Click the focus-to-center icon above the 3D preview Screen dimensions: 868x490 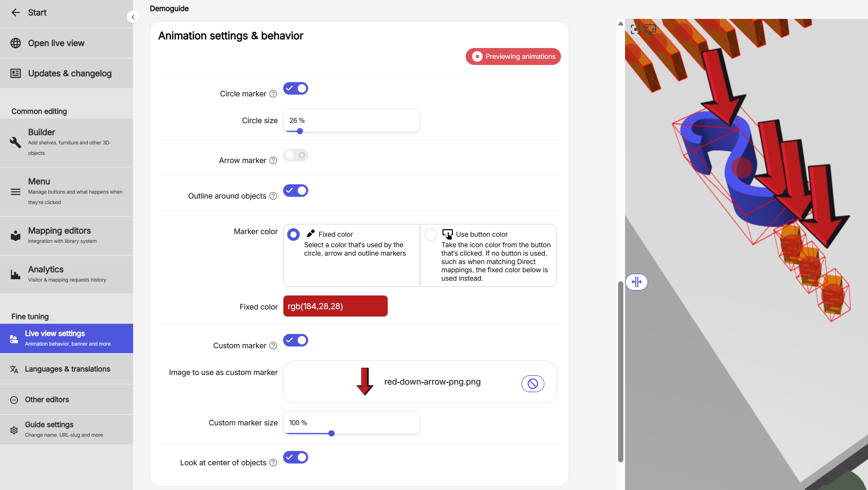click(636, 29)
